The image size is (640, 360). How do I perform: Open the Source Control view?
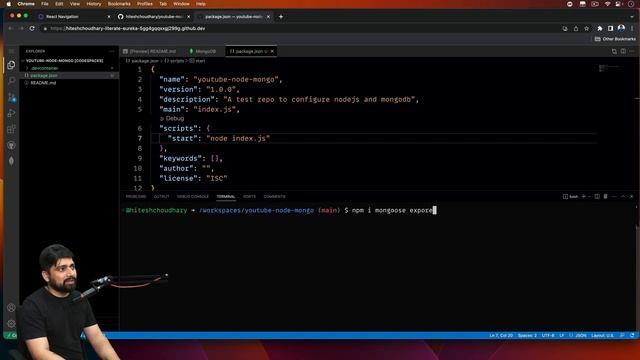click(11, 97)
